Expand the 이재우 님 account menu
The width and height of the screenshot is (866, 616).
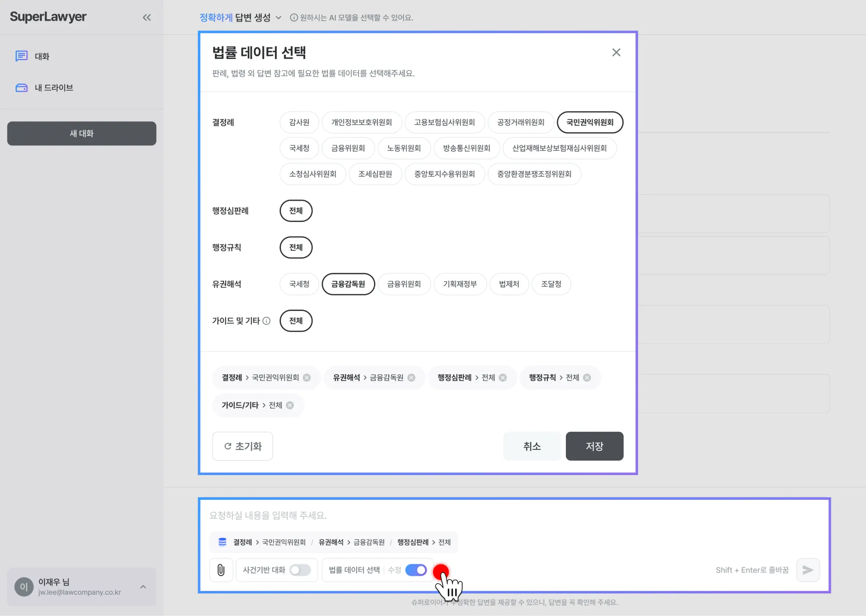coord(143,587)
